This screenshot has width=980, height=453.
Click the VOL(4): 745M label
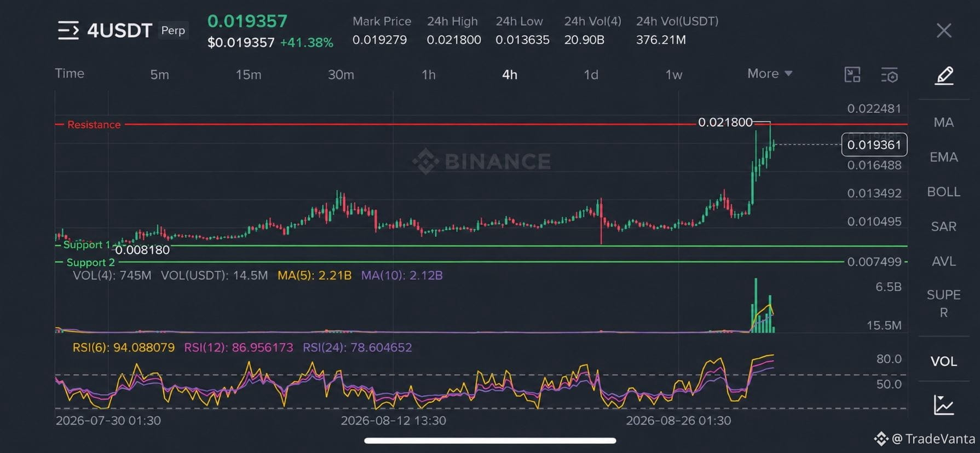112,275
